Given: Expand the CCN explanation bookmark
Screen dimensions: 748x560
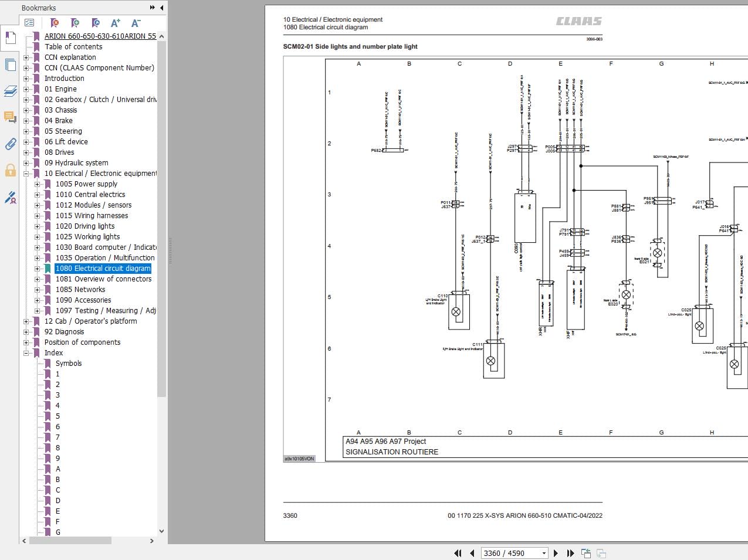Looking at the screenshot, I should [x=26, y=57].
